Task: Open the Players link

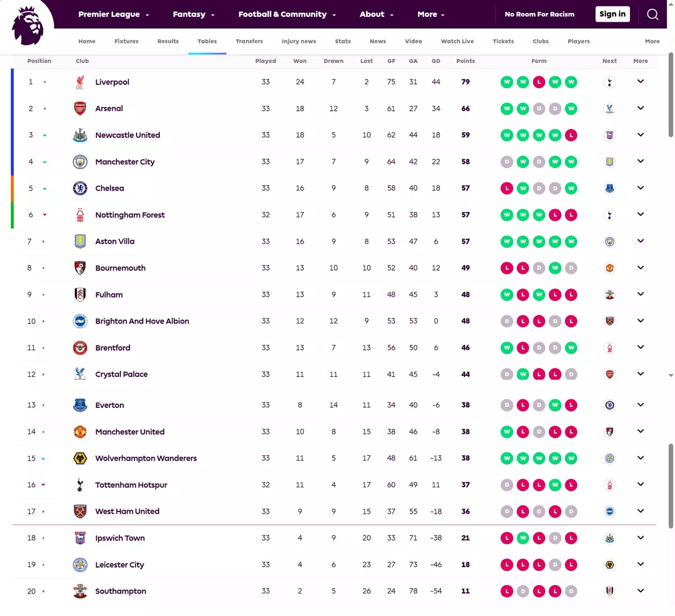Action: (x=579, y=41)
